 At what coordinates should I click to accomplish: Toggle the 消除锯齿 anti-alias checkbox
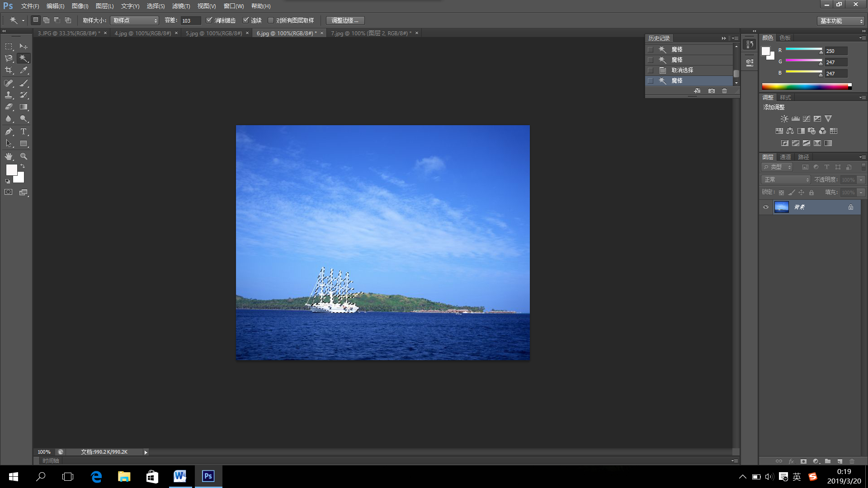pyautogui.click(x=209, y=20)
